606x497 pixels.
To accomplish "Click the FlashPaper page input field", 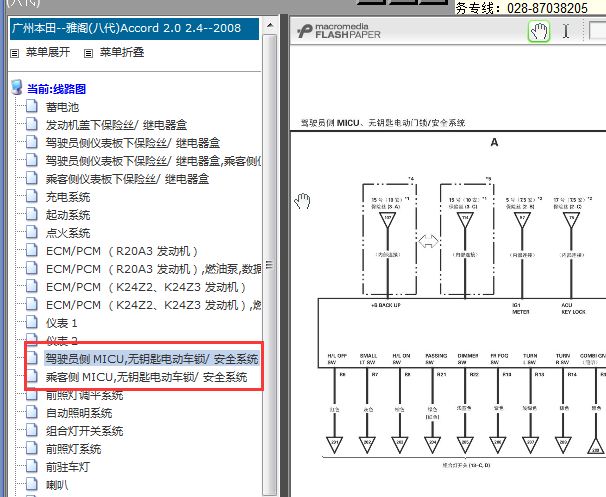I will (x=597, y=31).
